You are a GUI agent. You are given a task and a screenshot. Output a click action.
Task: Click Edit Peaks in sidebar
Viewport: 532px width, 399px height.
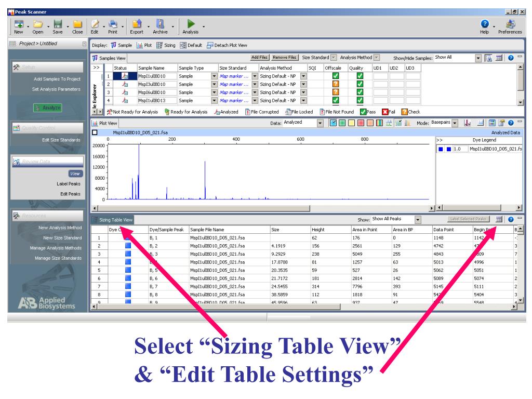(x=70, y=194)
